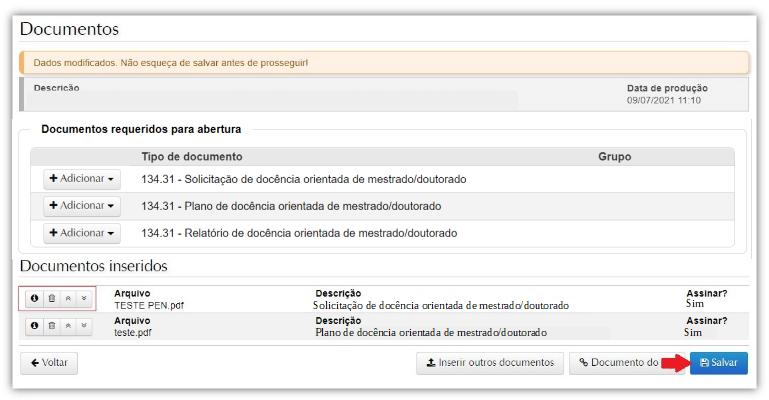The width and height of the screenshot is (769, 400).
Task: Open Adicionar dropdown for Plano de docência
Action: point(81,205)
